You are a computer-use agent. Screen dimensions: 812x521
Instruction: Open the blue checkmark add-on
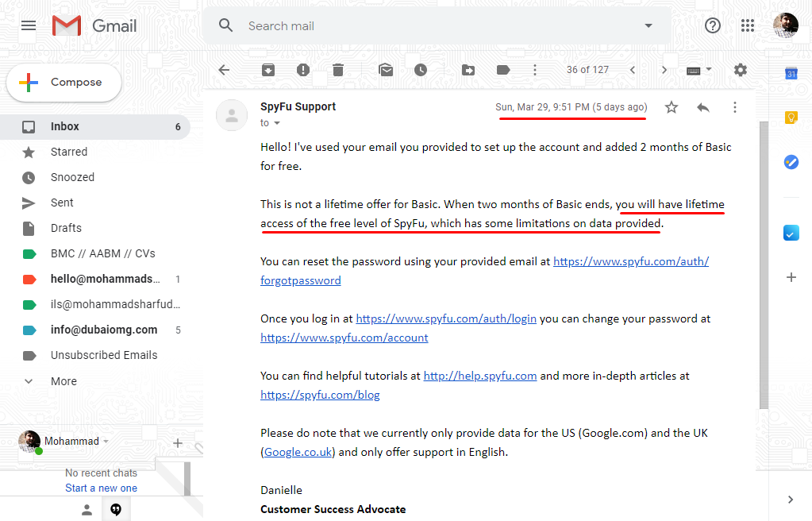[791, 233]
